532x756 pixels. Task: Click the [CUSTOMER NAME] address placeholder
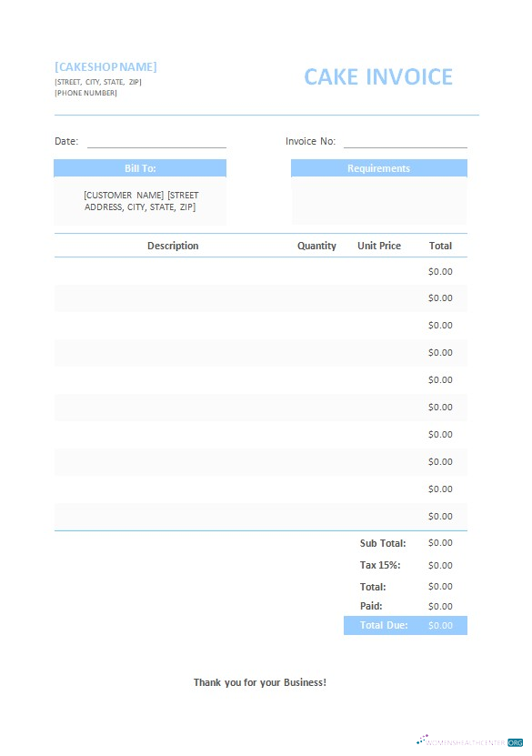tap(141, 201)
